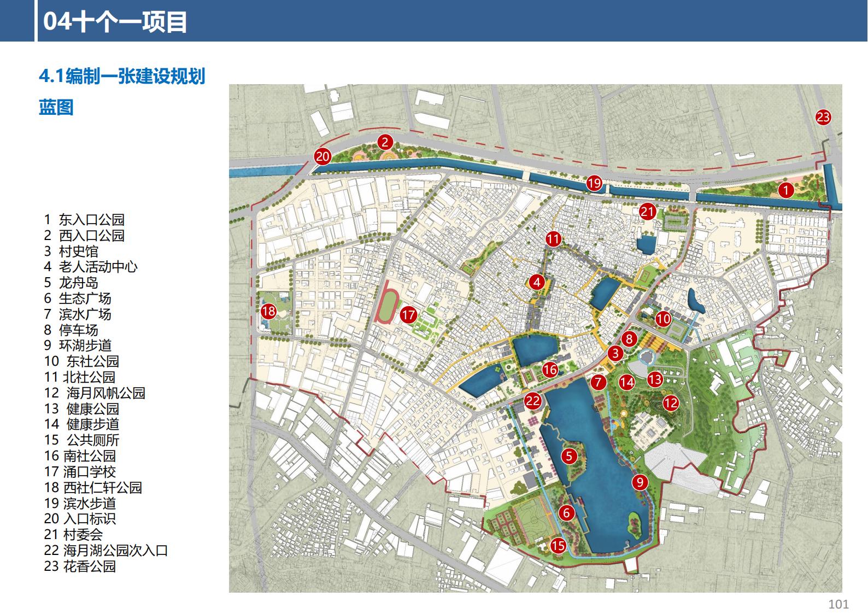Select red marker 16 on the map
Screen dimensions: 868x614
click(550, 370)
